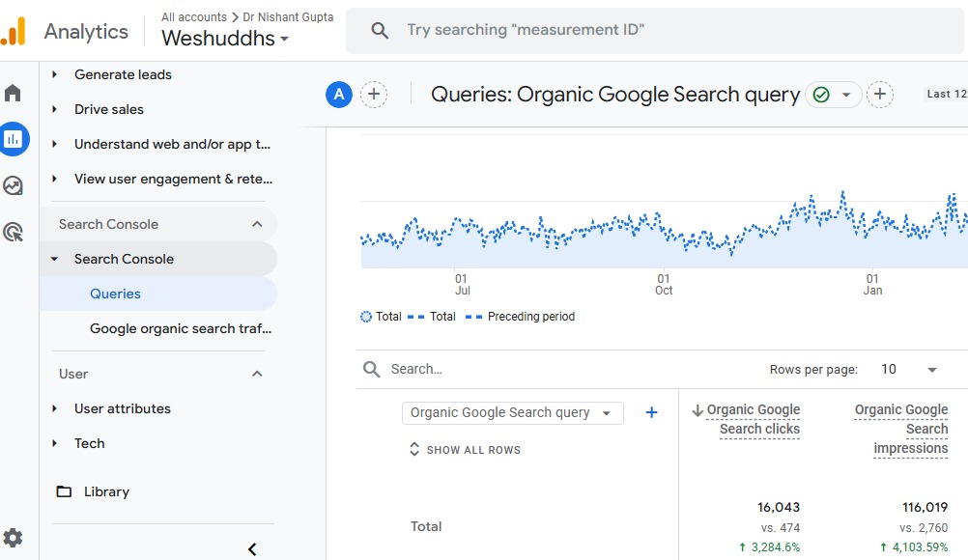This screenshot has width=968, height=560.
Task: Collapse the Search Console topic
Action: tap(54, 259)
